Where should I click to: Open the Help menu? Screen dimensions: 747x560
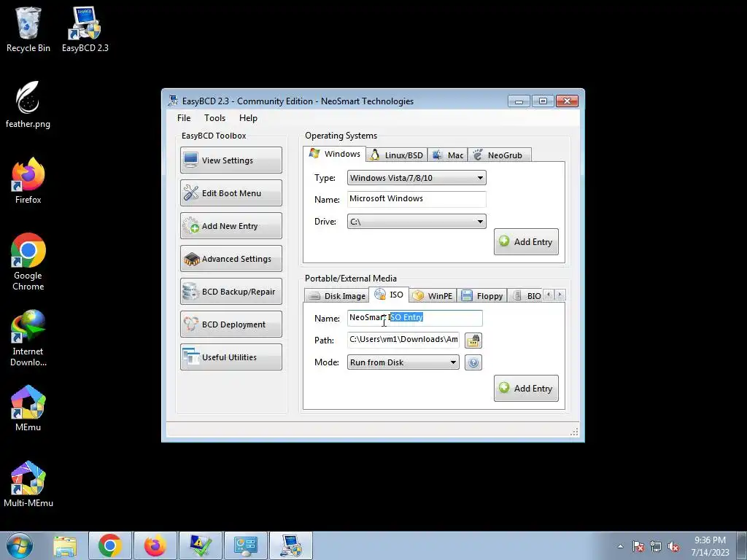[248, 118]
